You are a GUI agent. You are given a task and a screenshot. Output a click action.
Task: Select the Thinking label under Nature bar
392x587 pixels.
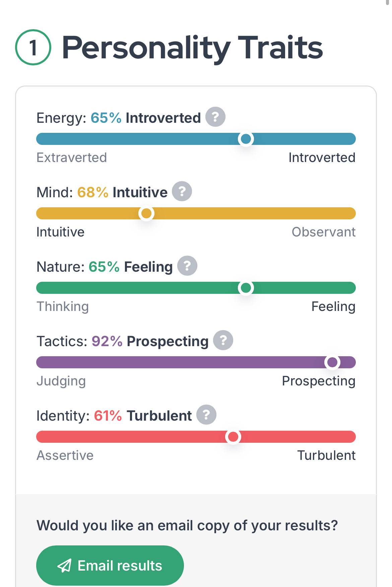pos(63,307)
